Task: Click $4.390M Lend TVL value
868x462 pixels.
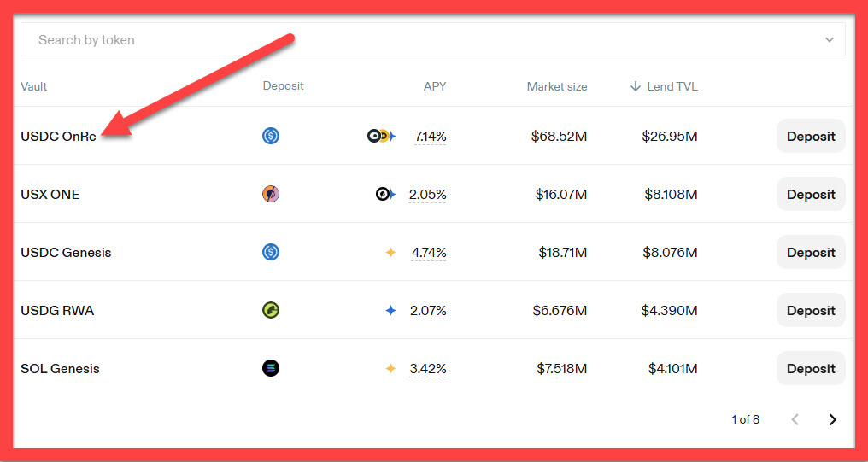Action: click(669, 310)
